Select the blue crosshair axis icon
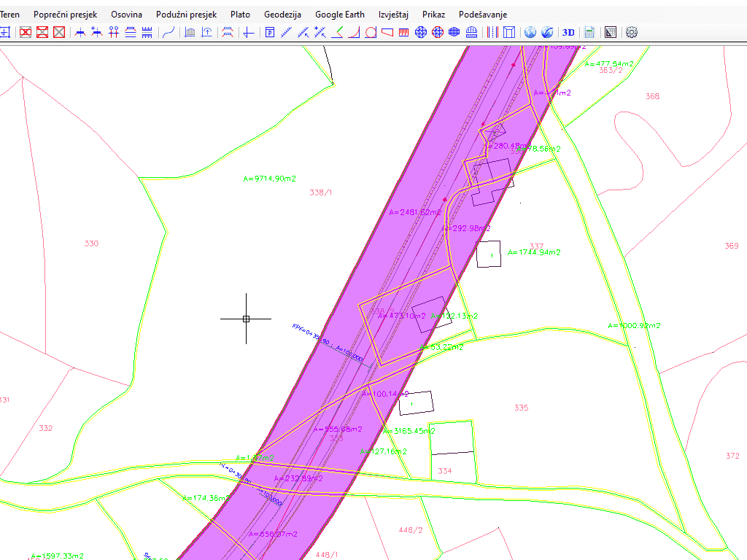Viewport: 747px width, 560px height. pos(248,32)
